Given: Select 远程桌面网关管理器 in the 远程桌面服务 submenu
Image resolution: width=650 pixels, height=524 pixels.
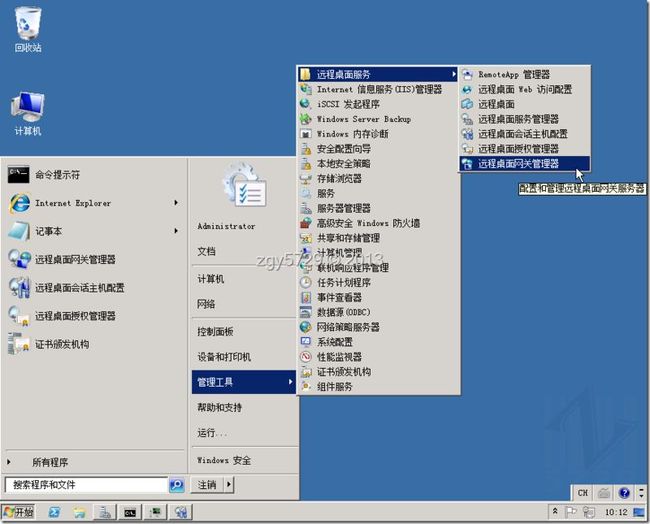Looking at the screenshot, I should pos(525,164).
